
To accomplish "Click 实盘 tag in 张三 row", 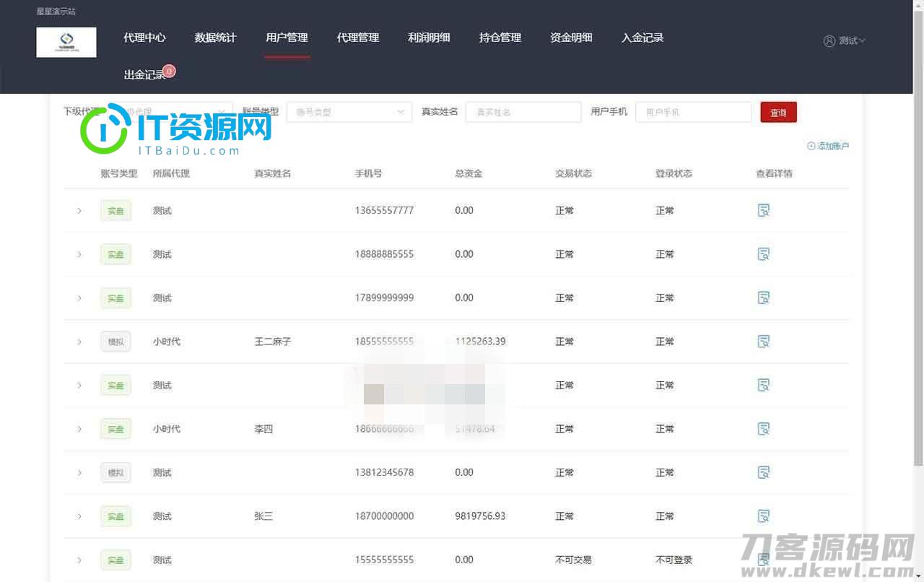I will (x=115, y=516).
